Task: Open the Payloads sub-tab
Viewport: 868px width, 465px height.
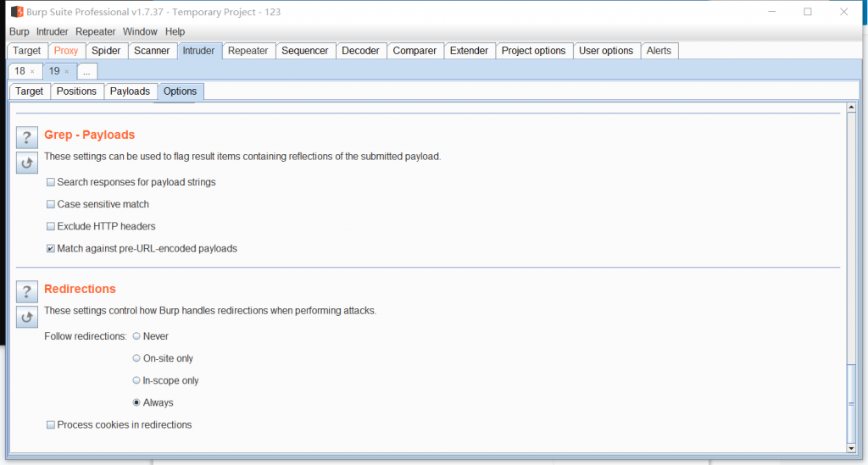Action: [x=130, y=91]
